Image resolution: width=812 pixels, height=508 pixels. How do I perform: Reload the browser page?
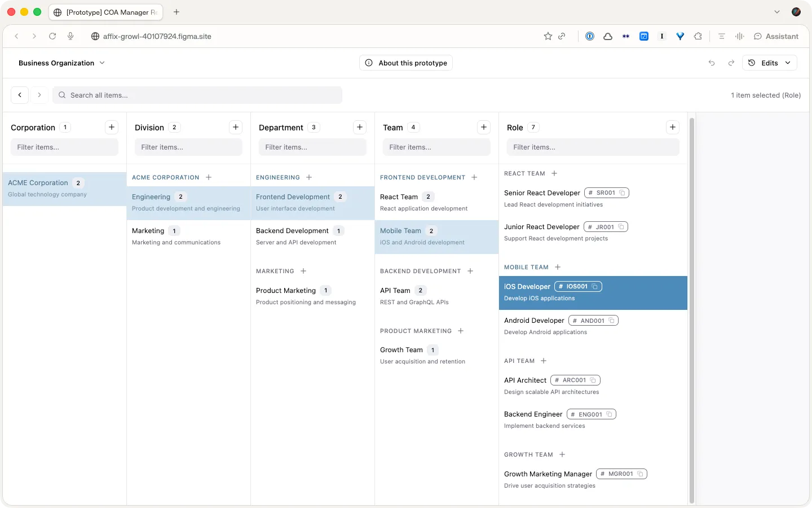coord(52,36)
